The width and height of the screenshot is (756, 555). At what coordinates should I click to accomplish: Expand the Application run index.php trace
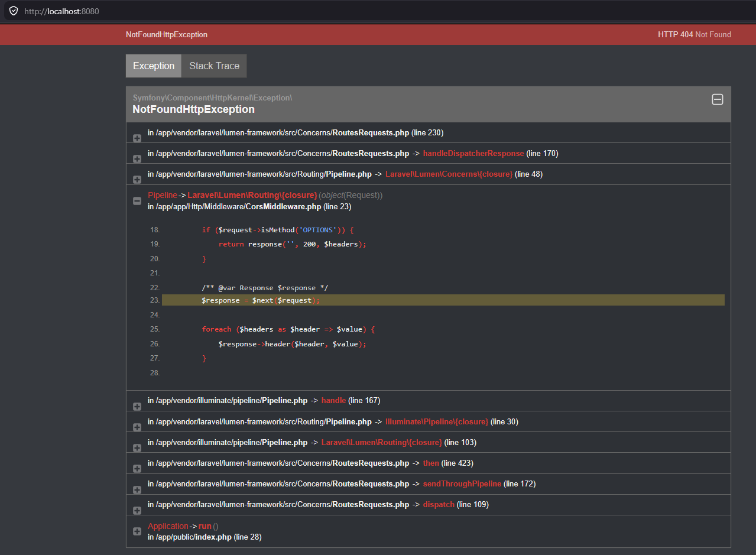(x=137, y=531)
